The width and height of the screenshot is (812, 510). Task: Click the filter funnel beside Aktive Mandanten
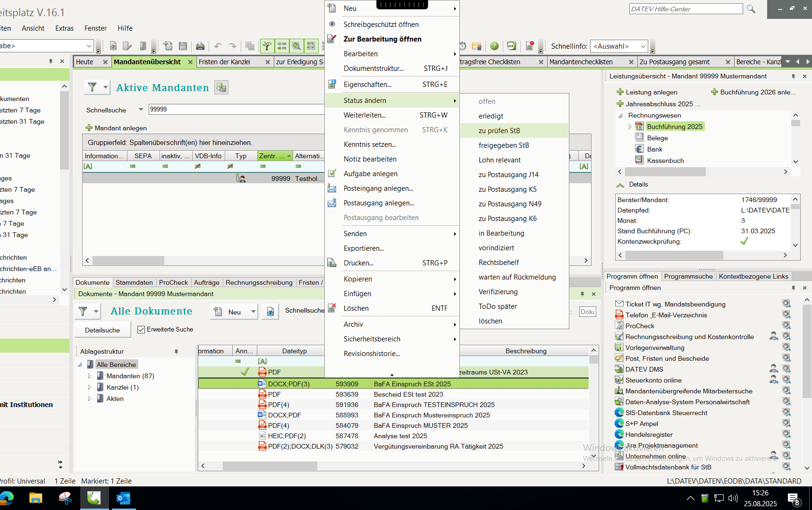pos(93,87)
